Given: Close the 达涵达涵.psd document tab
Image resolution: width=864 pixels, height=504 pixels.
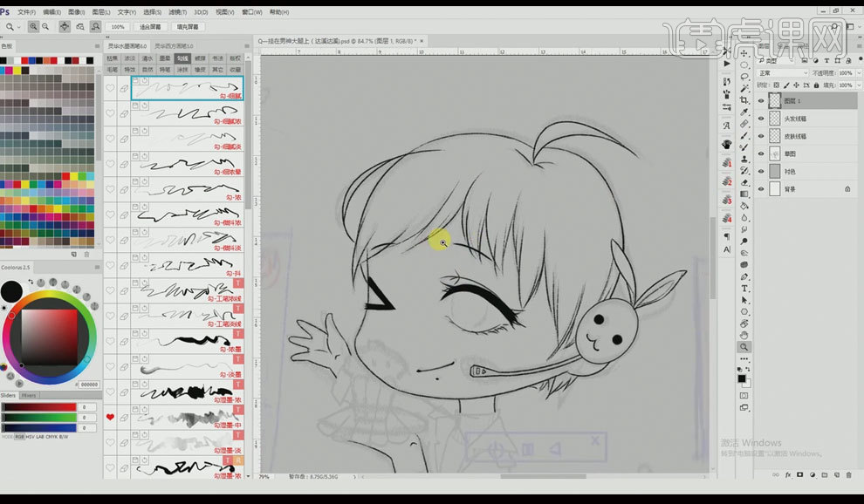Looking at the screenshot, I should (422, 41).
